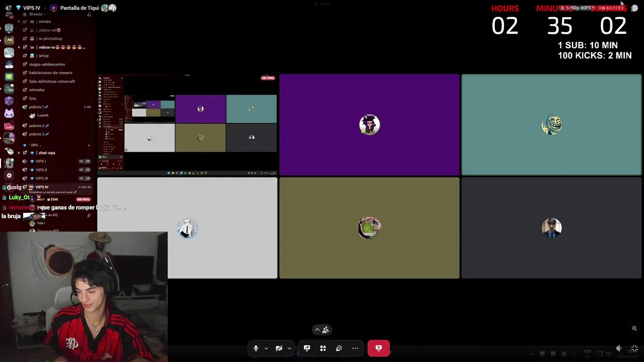The image size is (644, 362).
Task: Click the share your screen icon
Action: click(307, 348)
